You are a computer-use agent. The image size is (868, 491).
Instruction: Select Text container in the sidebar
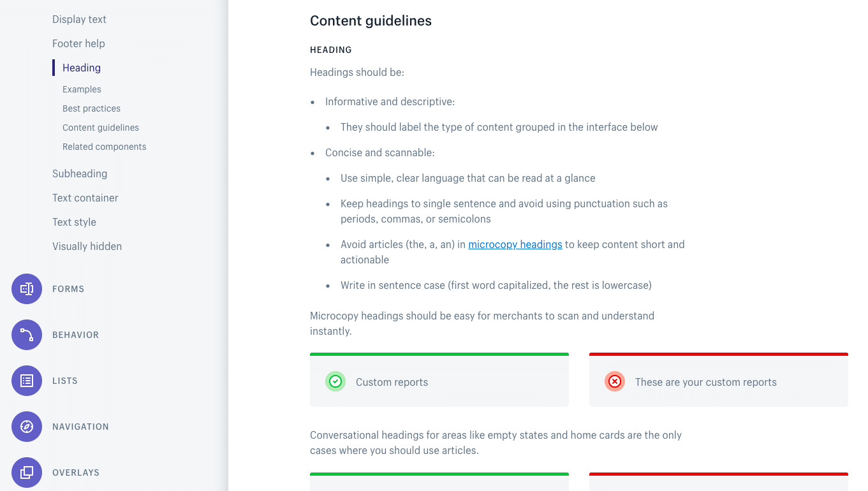[85, 198]
